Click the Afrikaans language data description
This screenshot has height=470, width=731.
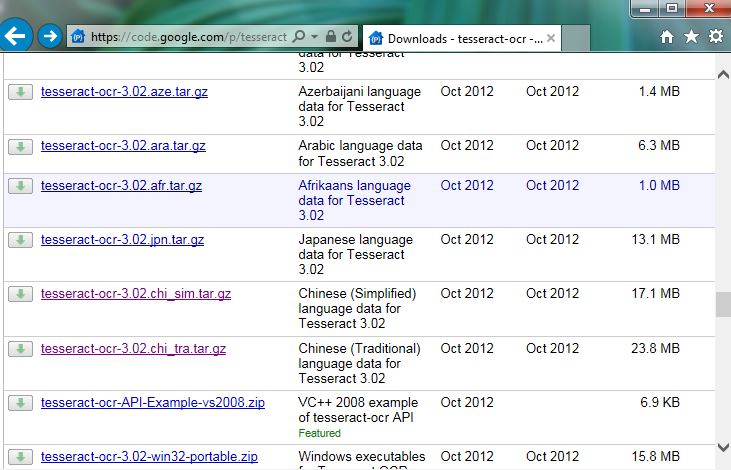point(354,200)
